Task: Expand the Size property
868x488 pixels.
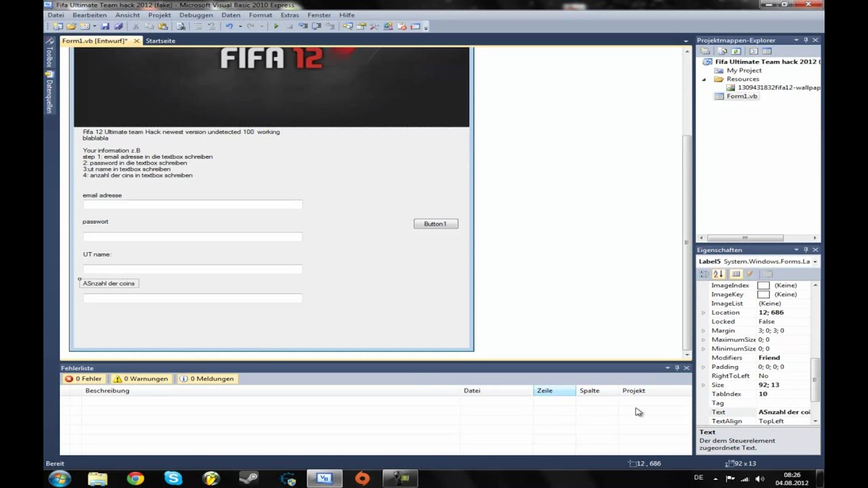Action: tap(703, 385)
